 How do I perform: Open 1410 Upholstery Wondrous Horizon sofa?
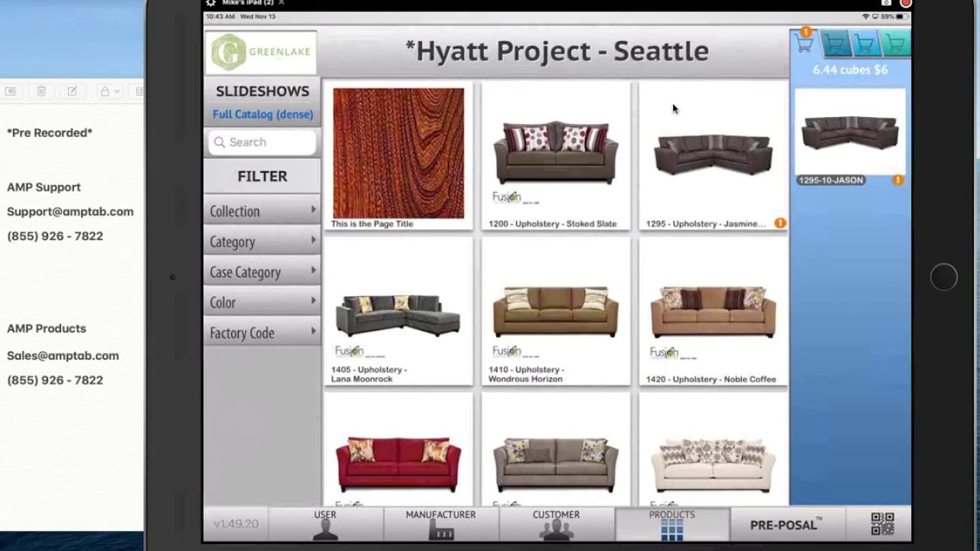coord(556,312)
